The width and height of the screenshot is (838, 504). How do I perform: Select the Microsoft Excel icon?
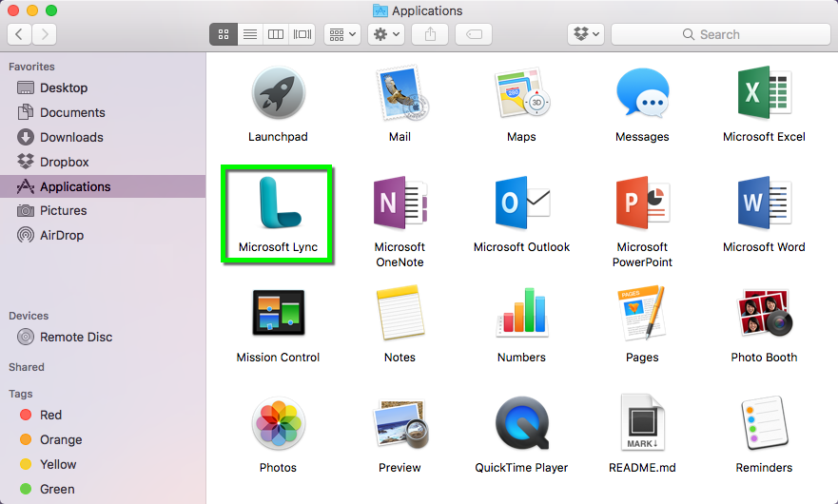(764, 93)
